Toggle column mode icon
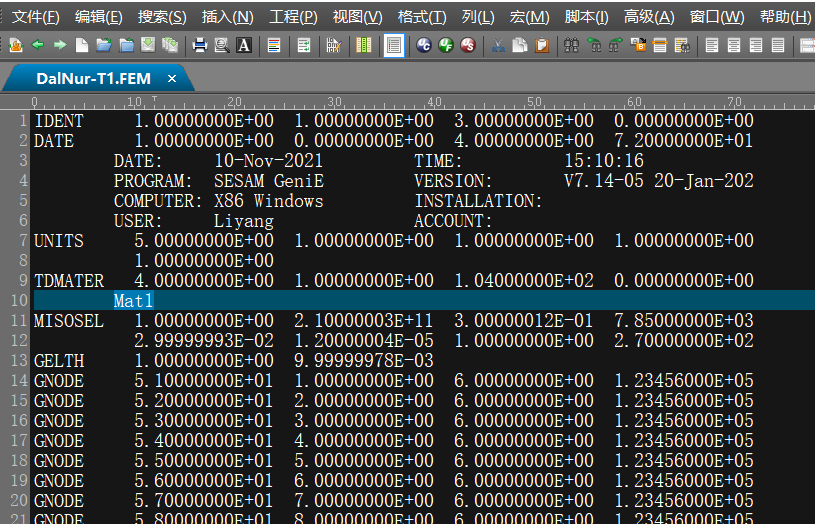Viewport: 815px width, 524px height. pos(364,46)
